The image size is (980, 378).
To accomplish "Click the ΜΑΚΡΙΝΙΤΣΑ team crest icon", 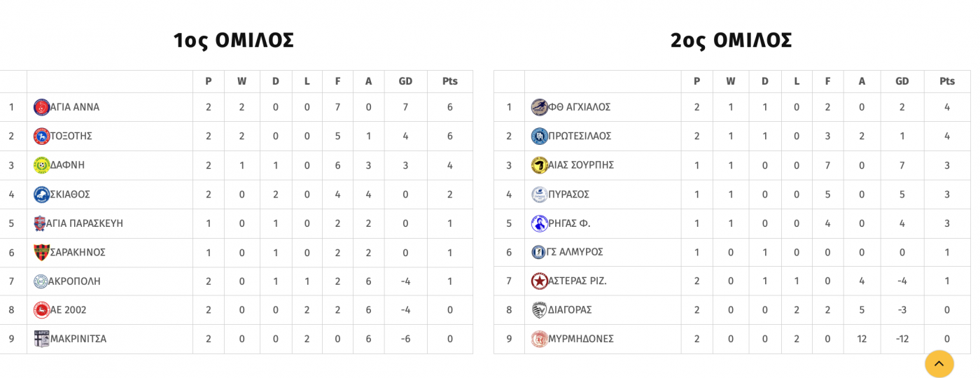I will coord(41,339).
